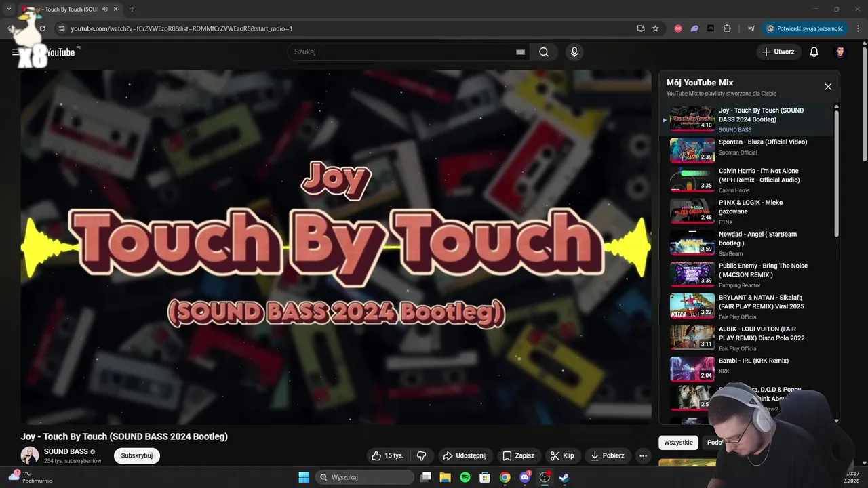Open the browser media controls icon
The image size is (868, 488).
pyautogui.click(x=751, y=28)
